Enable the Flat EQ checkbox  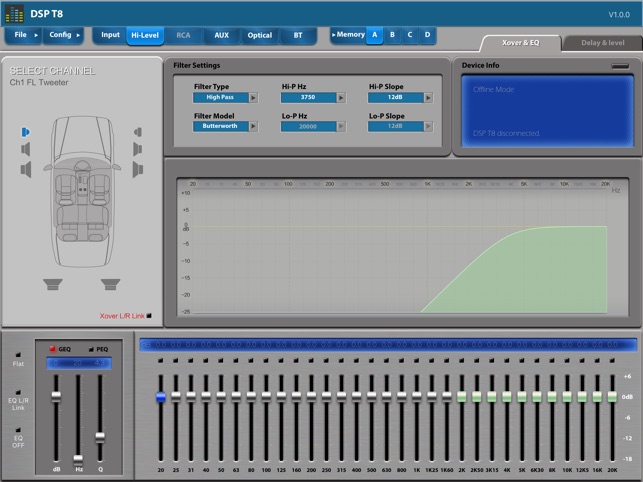click(18, 355)
